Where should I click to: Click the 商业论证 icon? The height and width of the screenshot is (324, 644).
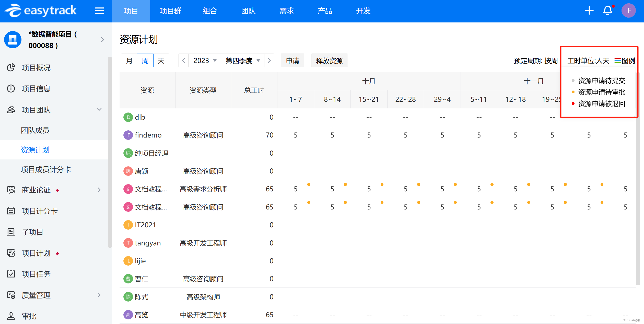tap(11, 190)
